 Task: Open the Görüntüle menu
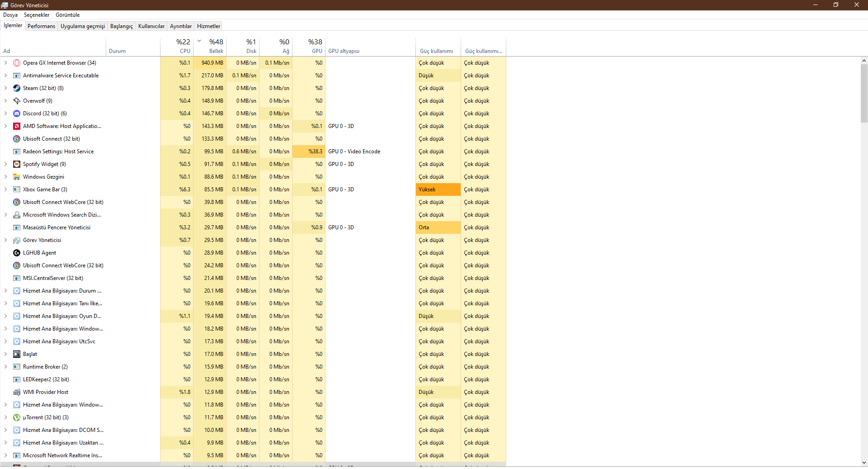tap(67, 15)
